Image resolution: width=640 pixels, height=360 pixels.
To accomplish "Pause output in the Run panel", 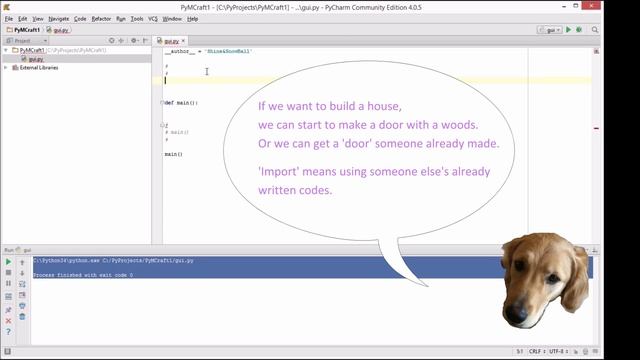I will tap(8, 283).
